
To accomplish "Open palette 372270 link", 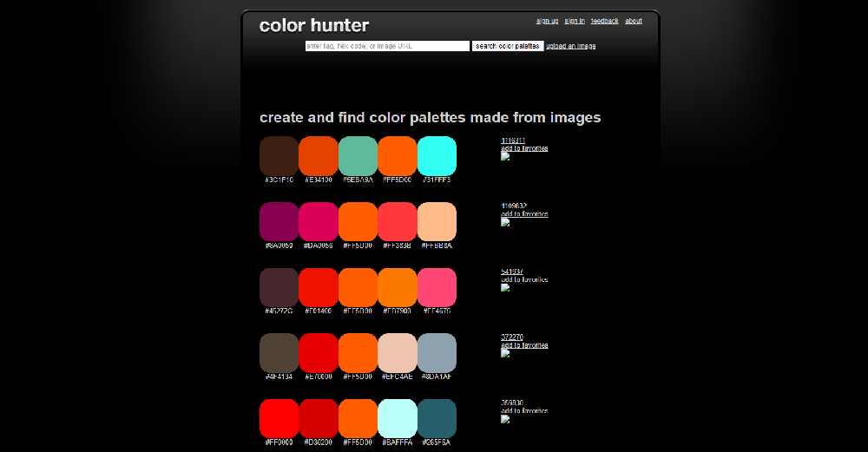I will [x=512, y=337].
